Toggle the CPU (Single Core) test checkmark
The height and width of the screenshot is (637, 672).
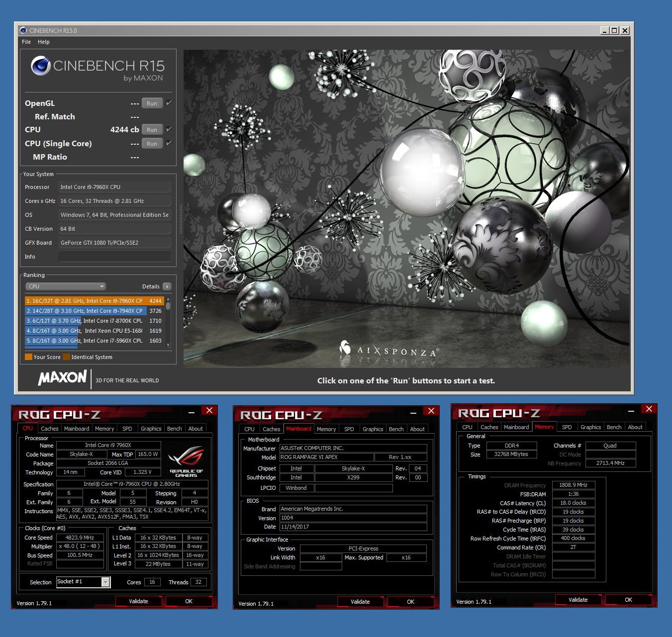coord(169,143)
